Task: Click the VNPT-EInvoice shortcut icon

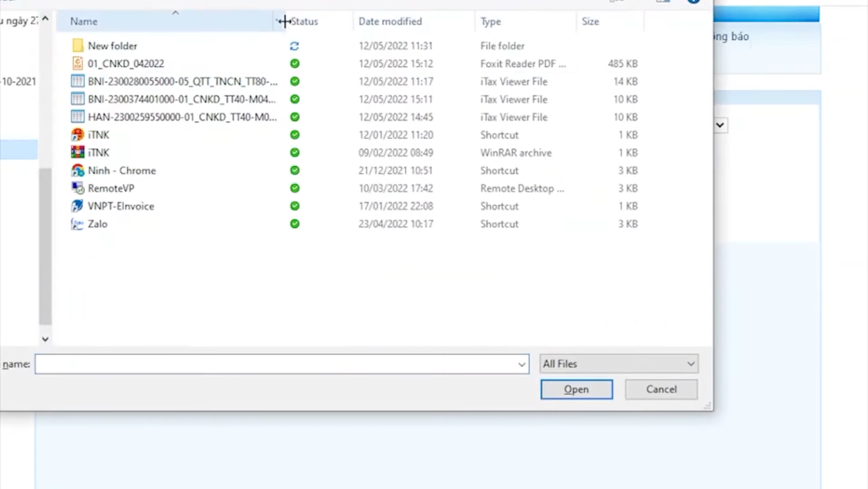Action: point(77,206)
